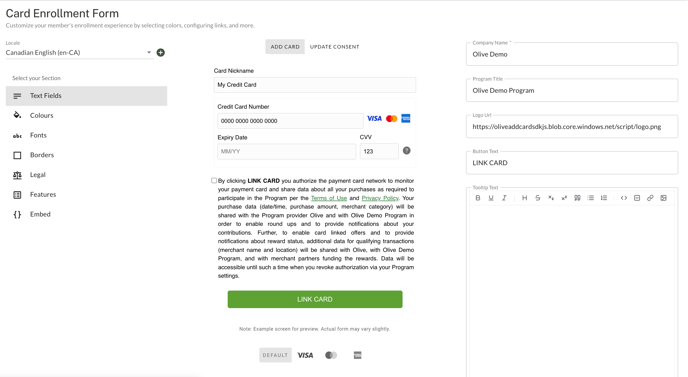Switch to the UPDATE CONSENT tab
Screen dimensions: 688x377
(x=334, y=47)
